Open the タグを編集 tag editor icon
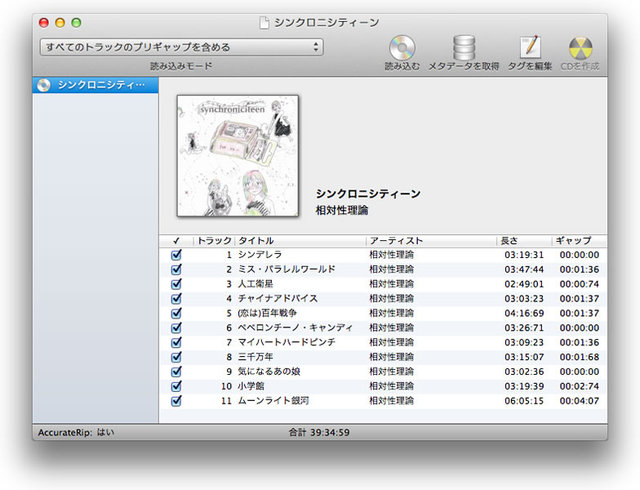The image size is (640, 490). click(529, 48)
